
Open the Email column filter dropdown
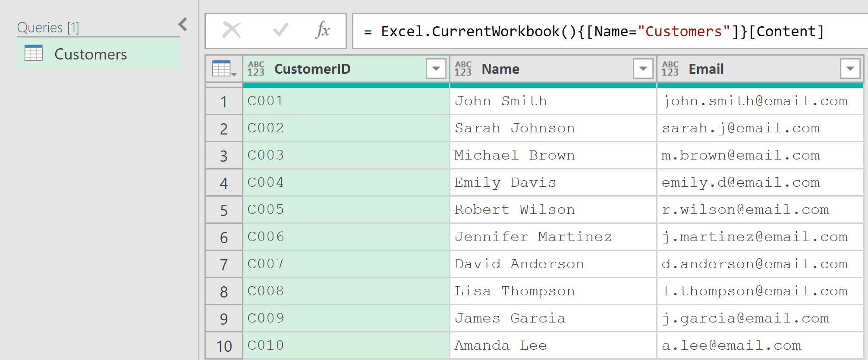(850, 69)
